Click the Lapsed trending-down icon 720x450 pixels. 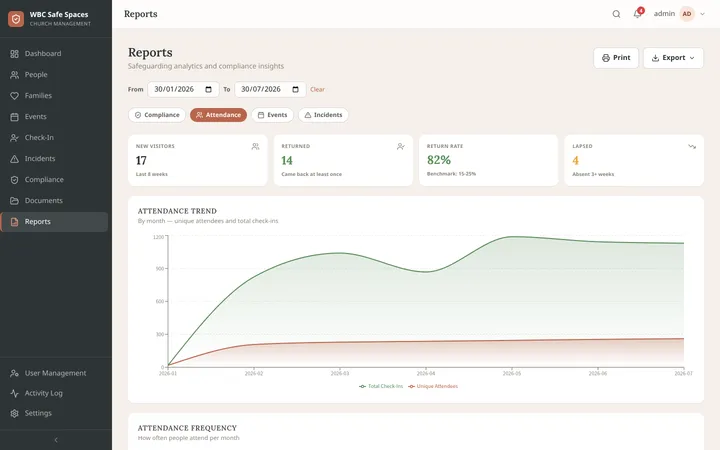click(x=692, y=146)
